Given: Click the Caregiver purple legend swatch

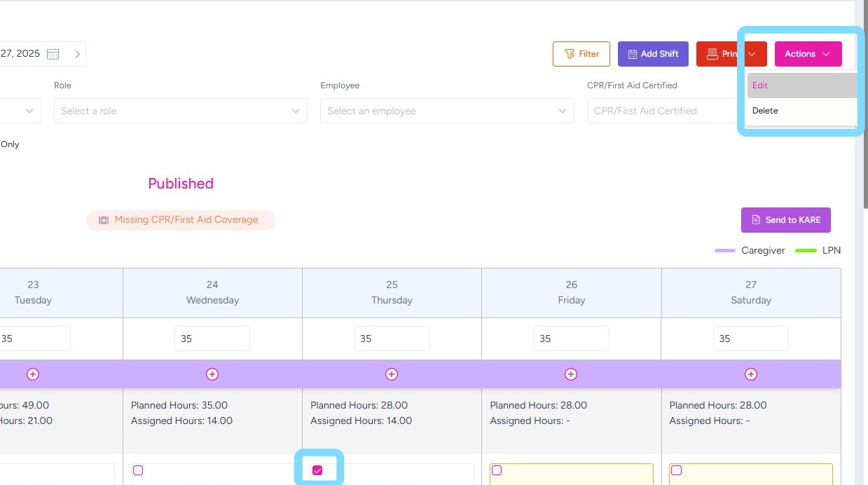Looking at the screenshot, I should pyautogui.click(x=724, y=251).
